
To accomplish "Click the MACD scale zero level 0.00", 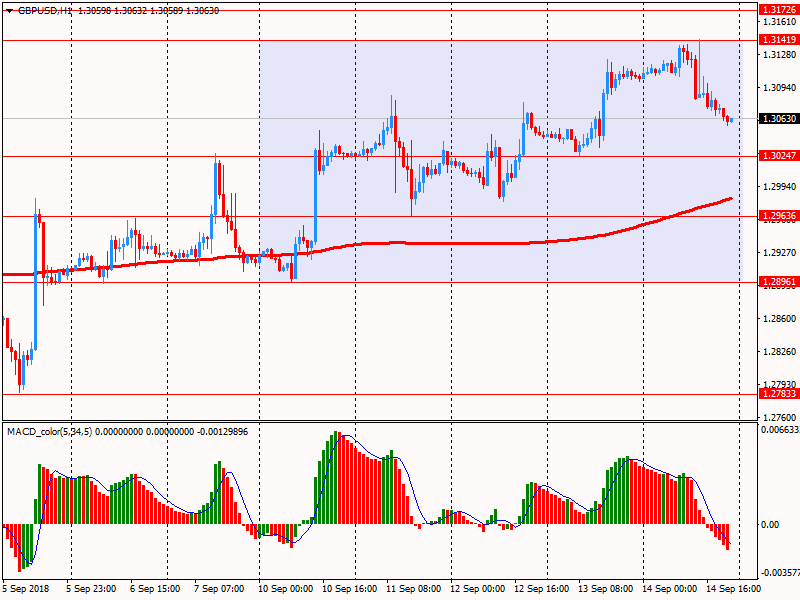I will 770,524.
